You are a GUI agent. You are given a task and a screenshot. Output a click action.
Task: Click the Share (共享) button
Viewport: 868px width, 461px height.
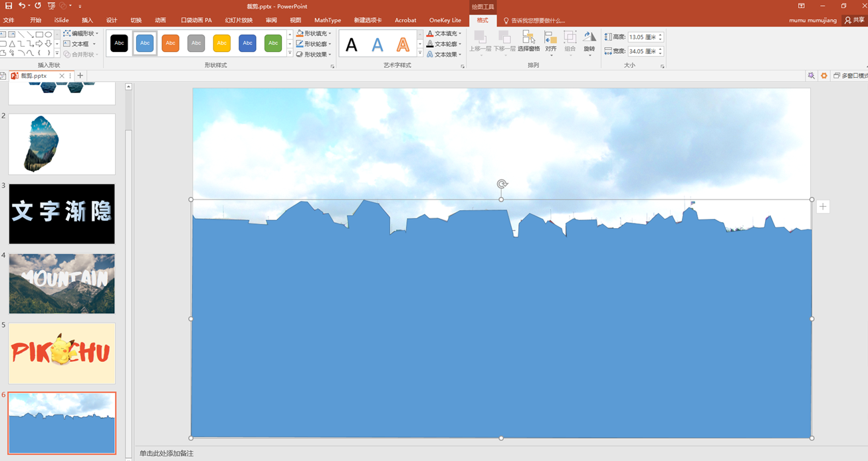coord(855,21)
